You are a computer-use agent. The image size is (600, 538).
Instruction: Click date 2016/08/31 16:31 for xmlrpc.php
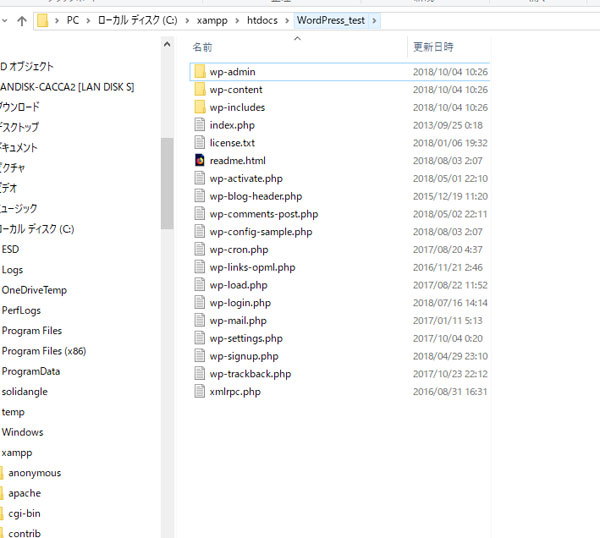tap(450, 392)
